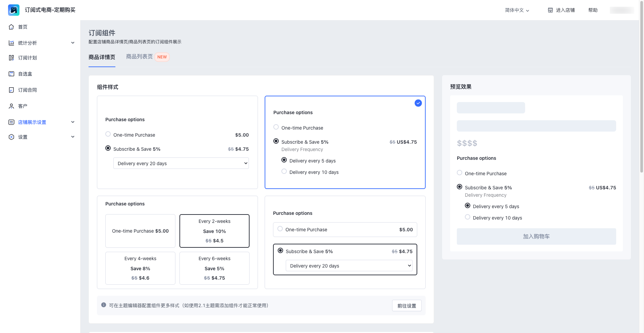The image size is (644, 333).
Task: Click the 订阅合同 contract icon
Action: 11,90
